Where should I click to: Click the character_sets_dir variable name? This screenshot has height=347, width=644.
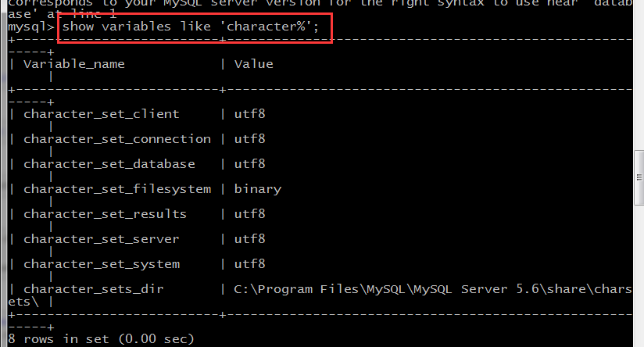94,289
